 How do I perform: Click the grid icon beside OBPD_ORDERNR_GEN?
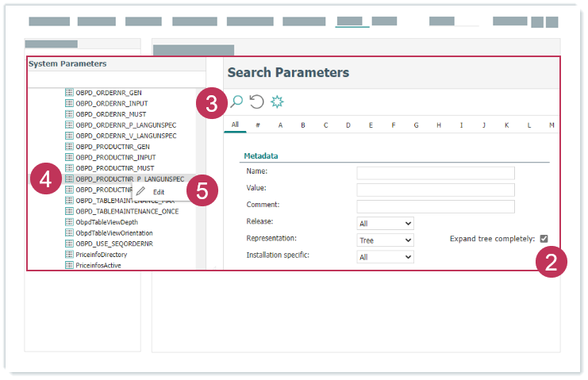pyautogui.click(x=69, y=93)
